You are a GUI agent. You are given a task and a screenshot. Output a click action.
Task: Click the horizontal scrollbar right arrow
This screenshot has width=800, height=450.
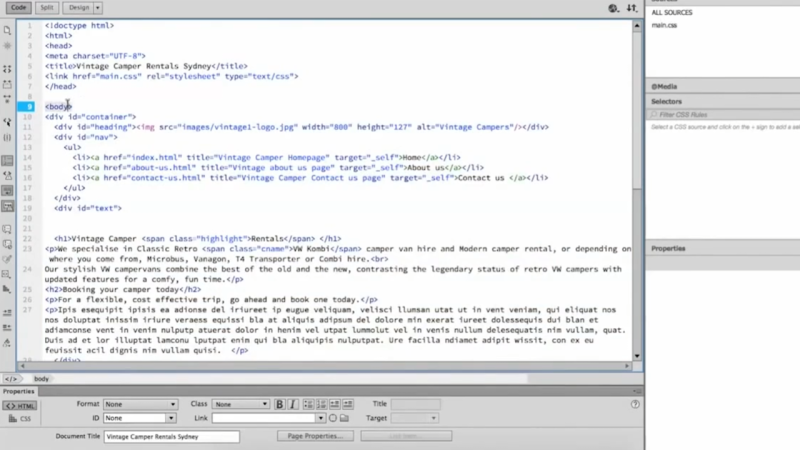[627, 366]
